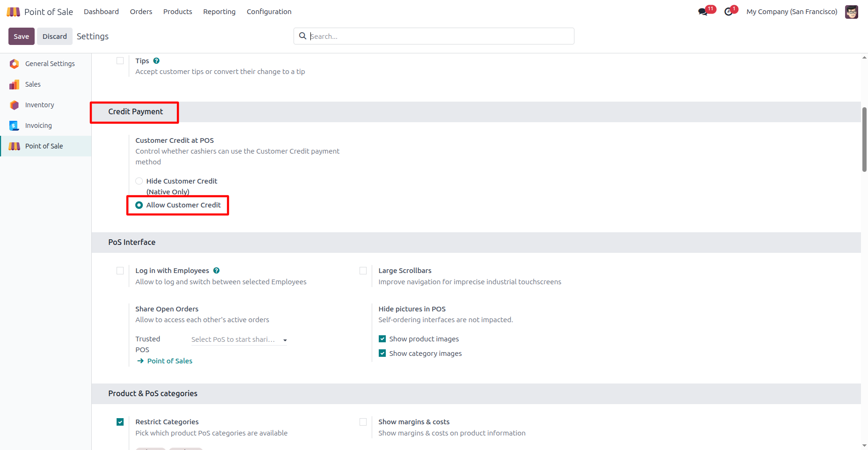Screen dimensions: 868x450
Task: Click the Tips help question icon
Action: point(156,61)
